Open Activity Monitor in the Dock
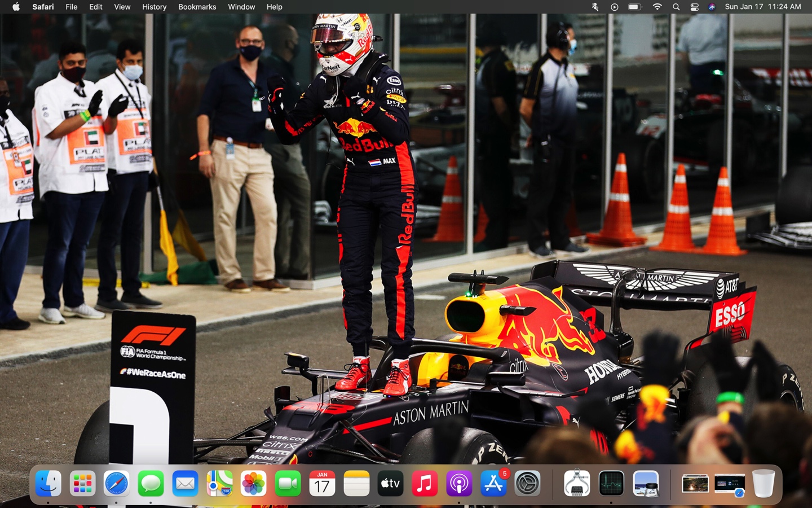Screen dimensions: 812x508 click(611, 484)
